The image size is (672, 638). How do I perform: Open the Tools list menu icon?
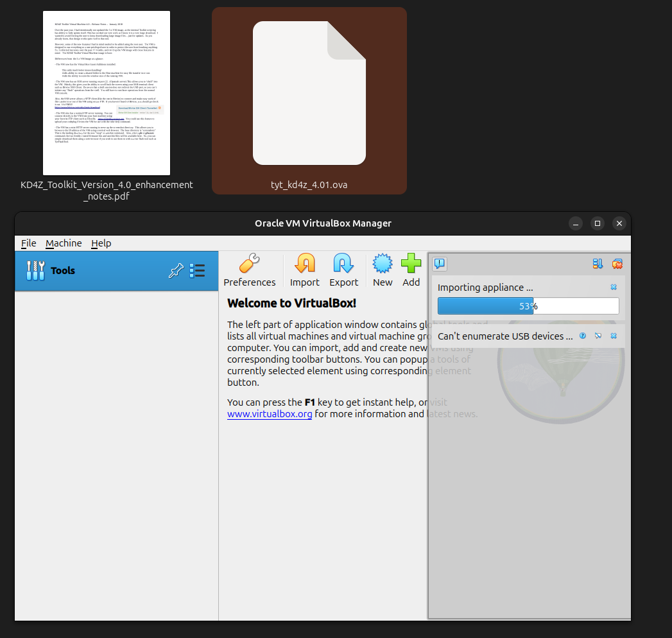[197, 271]
